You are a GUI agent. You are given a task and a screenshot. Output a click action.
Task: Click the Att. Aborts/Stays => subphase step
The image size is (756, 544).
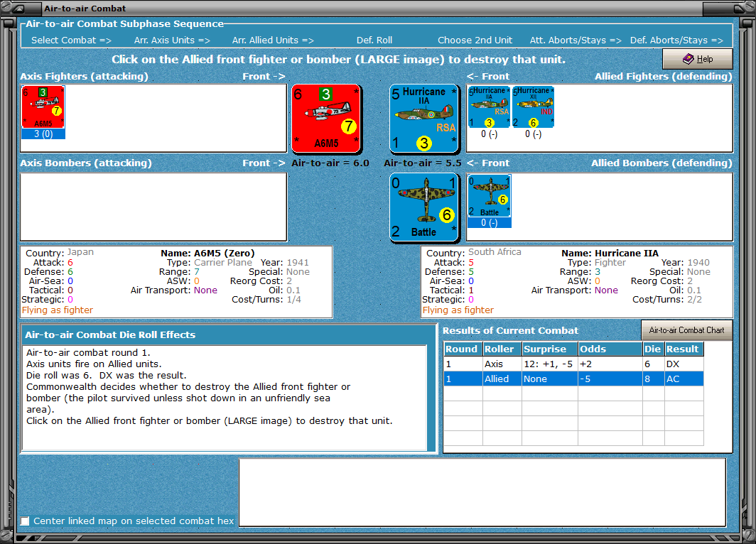pos(576,40)
